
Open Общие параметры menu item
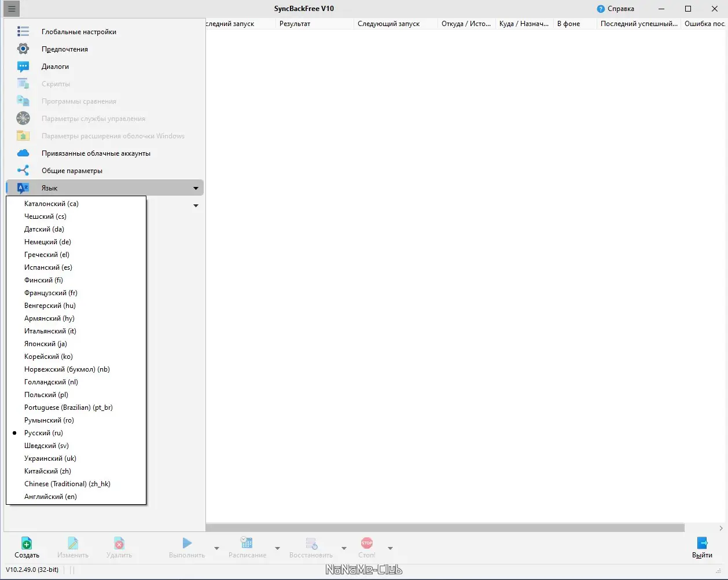point(104,170)
